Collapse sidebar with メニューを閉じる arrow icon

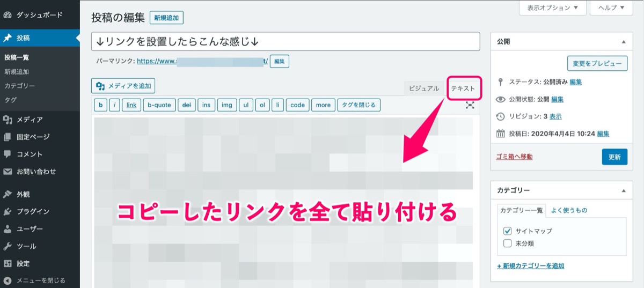click(8, 280)
